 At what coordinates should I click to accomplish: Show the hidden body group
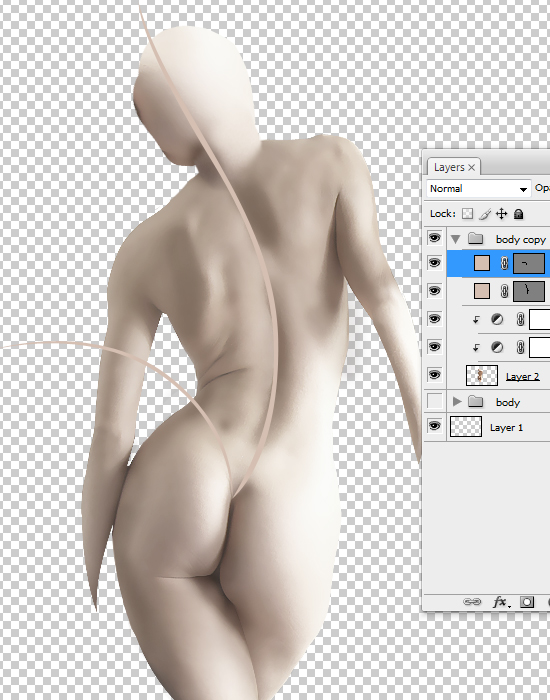click(434, 401)
